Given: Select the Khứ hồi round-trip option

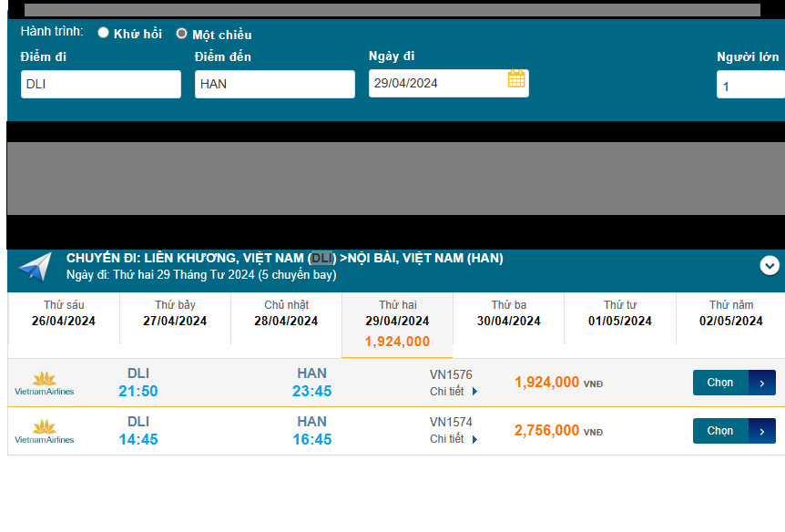Looking at the screenshot, I should [104, 33].
